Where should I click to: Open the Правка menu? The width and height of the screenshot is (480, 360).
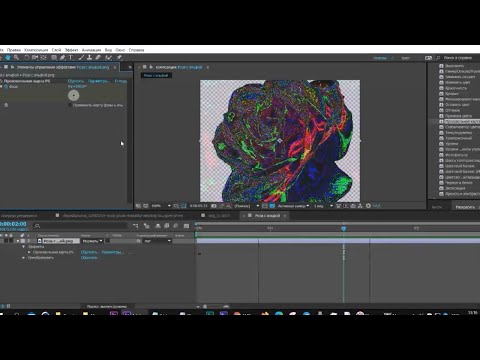(14, 50)
